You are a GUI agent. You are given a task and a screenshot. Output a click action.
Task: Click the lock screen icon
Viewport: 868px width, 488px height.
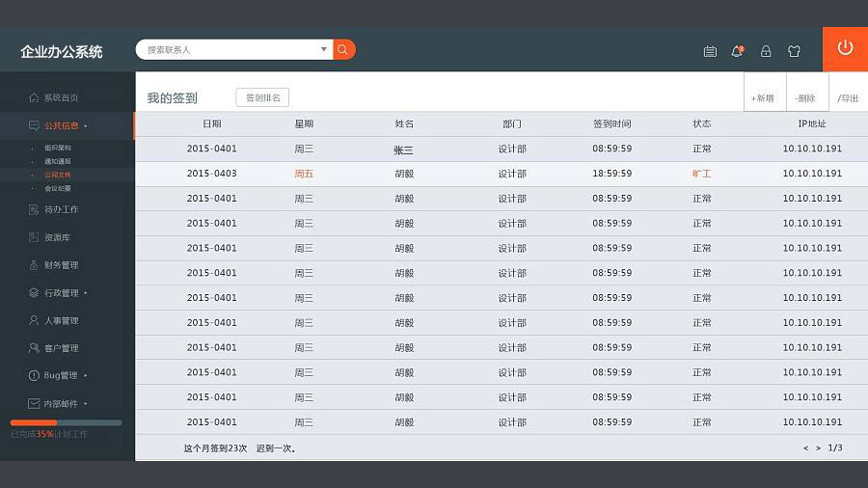766,51
